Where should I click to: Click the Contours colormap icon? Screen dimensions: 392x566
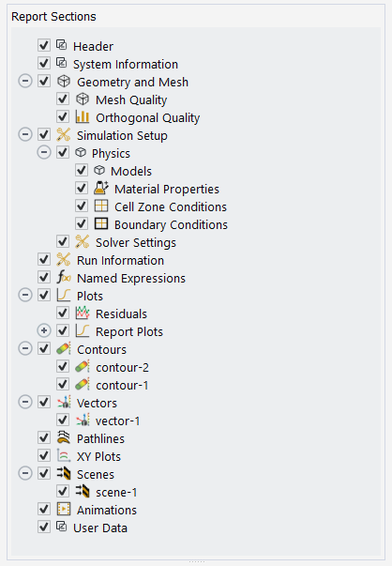(64, 348)
